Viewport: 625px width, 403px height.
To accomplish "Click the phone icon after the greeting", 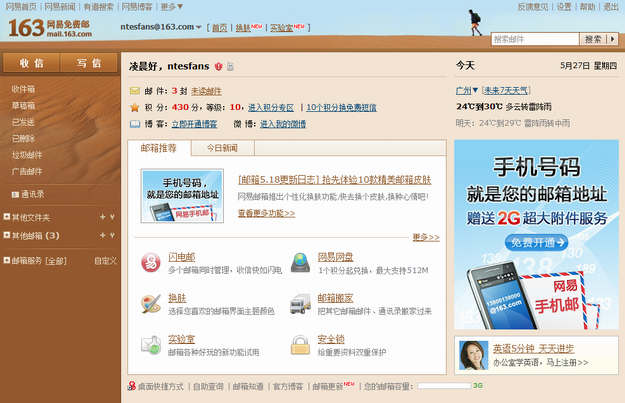I will coord(230,66).
